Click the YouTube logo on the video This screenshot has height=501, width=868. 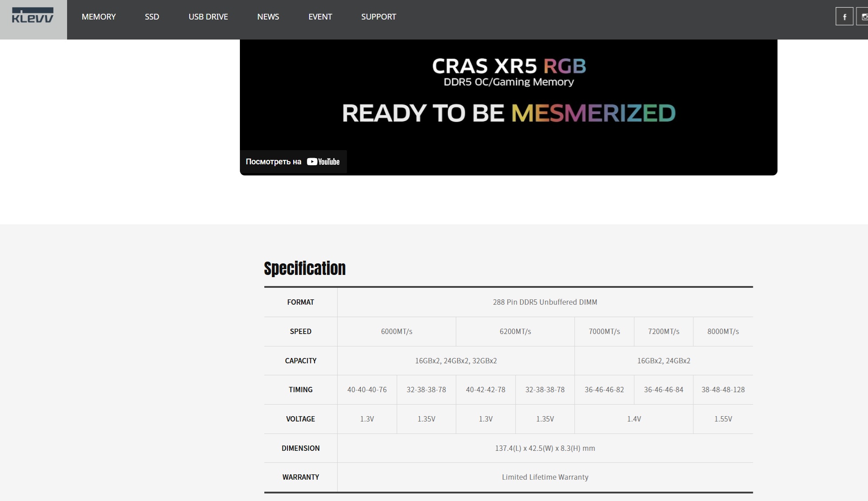pos(323,162)
